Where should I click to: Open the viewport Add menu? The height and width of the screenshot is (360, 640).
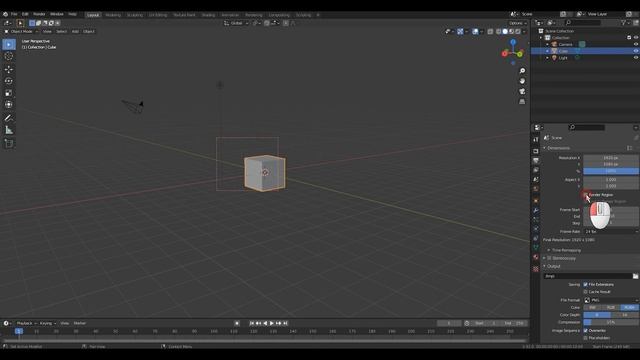click(x=75, y=31)
